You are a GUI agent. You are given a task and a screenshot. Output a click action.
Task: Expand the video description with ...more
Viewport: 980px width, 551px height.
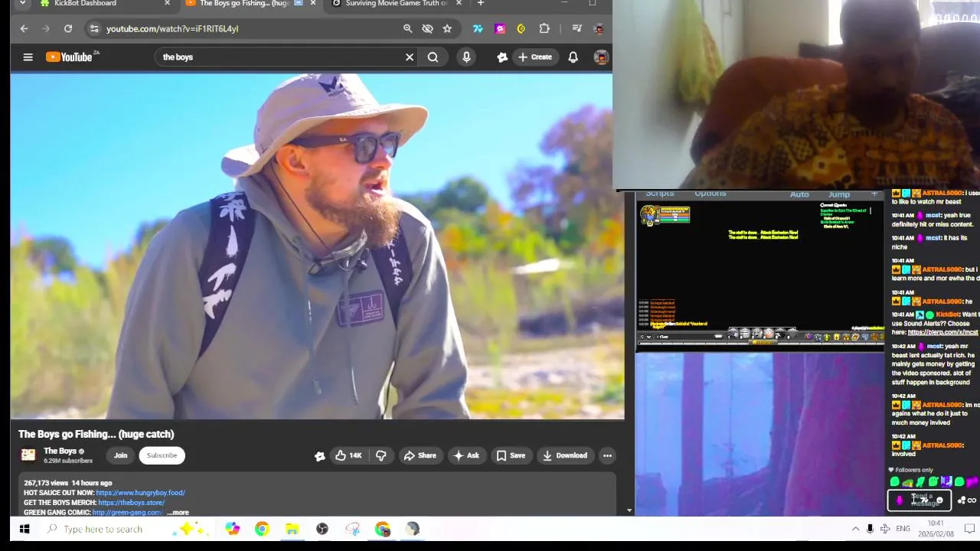[x=178, y=513]
